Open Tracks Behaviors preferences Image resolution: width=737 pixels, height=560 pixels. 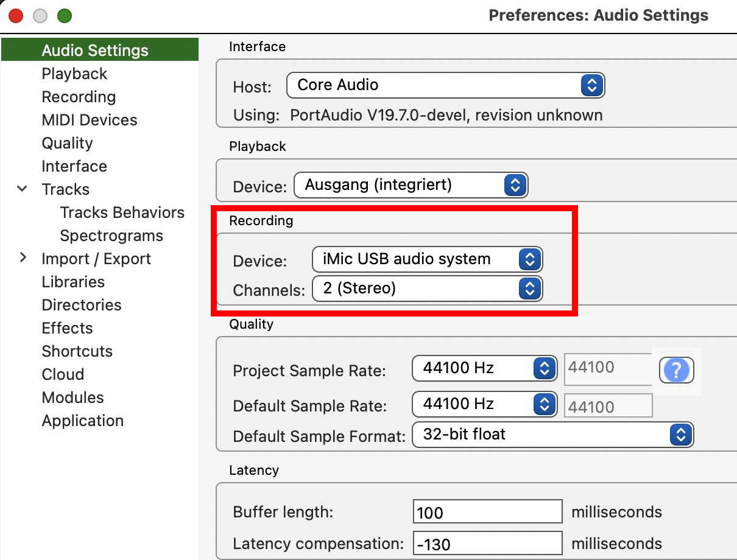coord(122,212)
